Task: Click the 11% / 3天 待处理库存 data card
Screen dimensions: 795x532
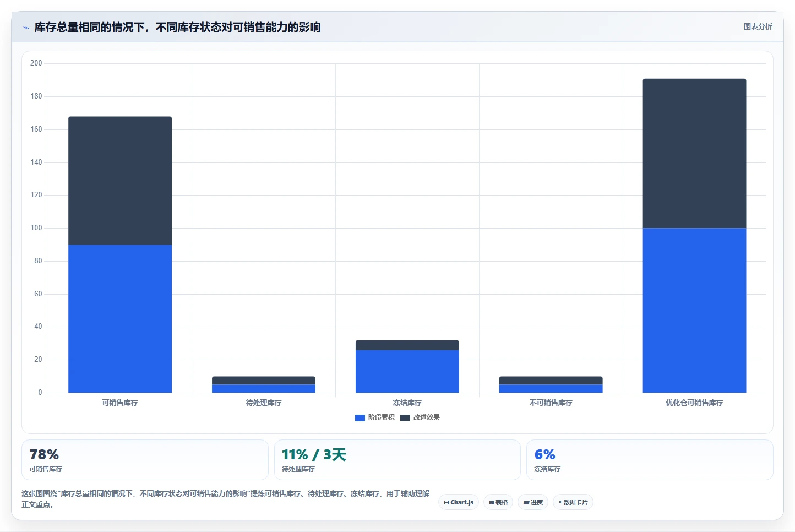Action: (397, 460)
